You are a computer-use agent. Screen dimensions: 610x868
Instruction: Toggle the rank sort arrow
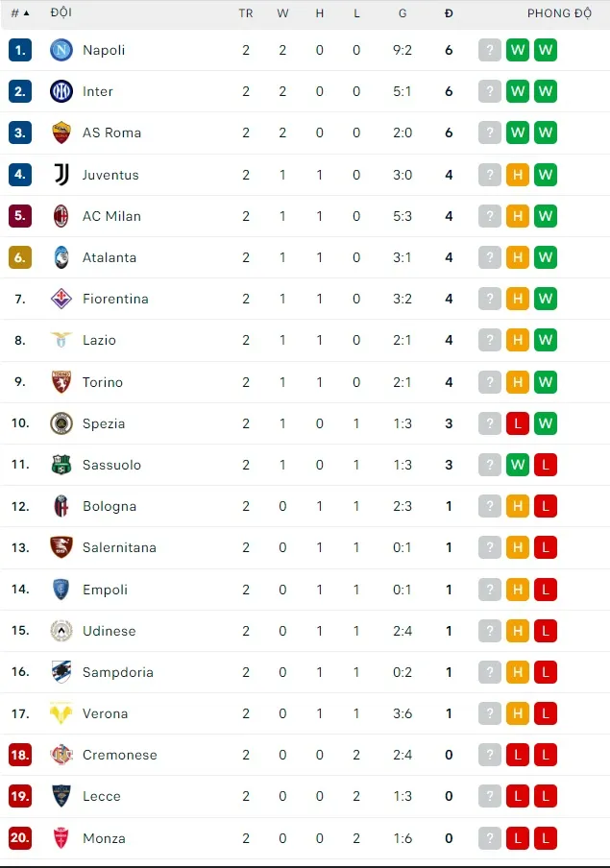(x=25, y=13)
